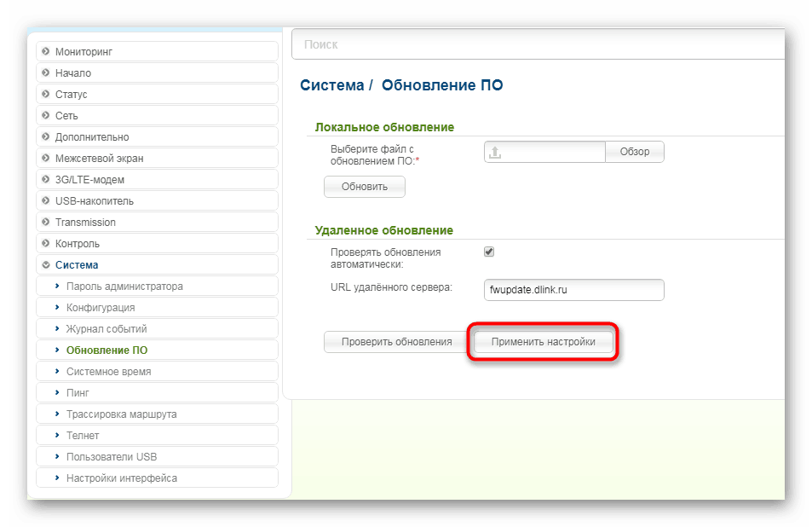Open Настройки интерфейса submenu
Image resolution: width=812 pixels, height=527 pixels.
157,478
